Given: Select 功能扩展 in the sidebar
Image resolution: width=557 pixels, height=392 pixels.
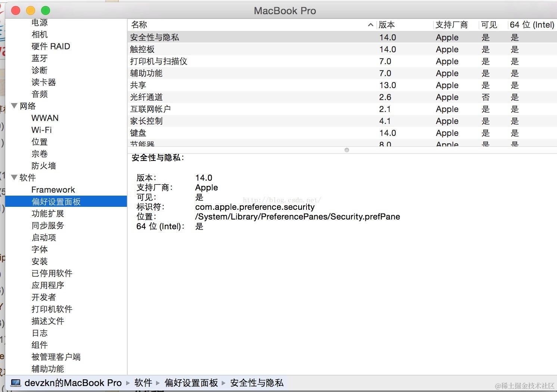Looking at the screenshot, I should pyautogui.click(x=48, y=214).
